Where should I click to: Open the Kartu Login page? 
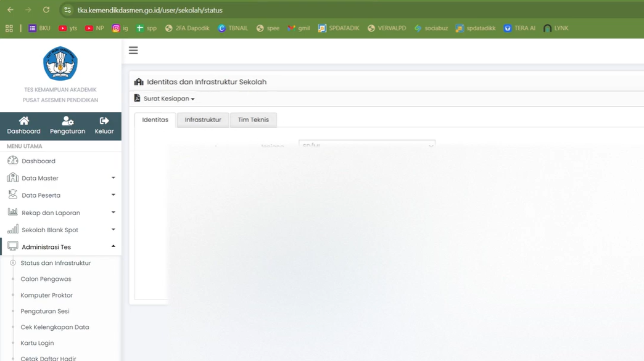pos(38,343)
